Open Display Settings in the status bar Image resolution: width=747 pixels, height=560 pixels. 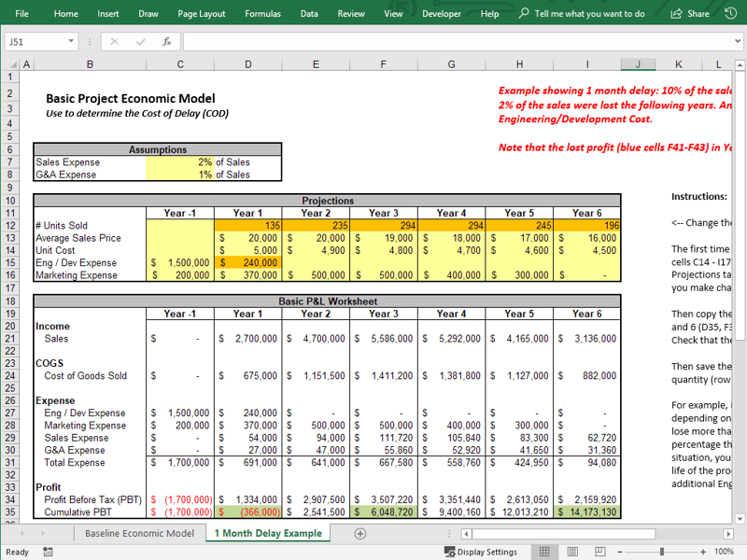coord(481,552)
